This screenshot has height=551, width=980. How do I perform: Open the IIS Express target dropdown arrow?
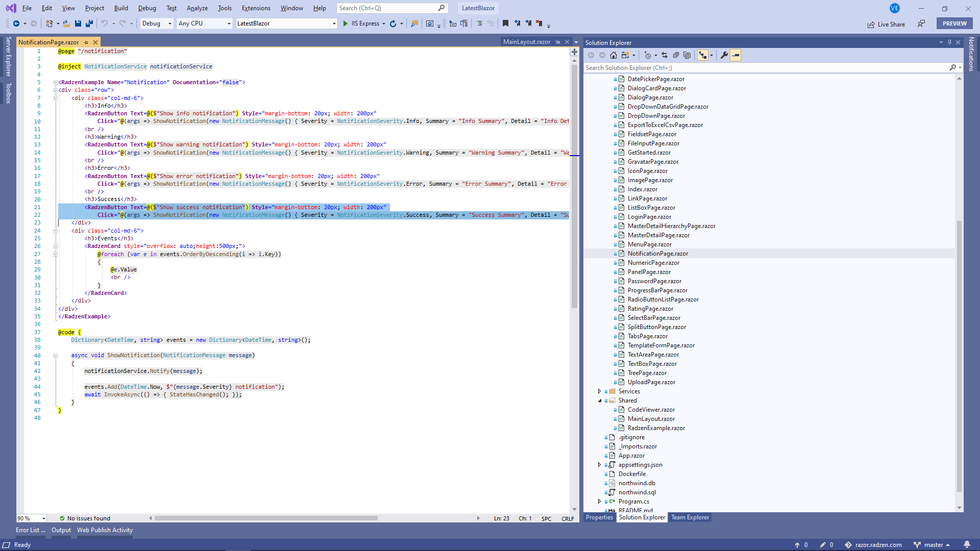click(383, 23)
